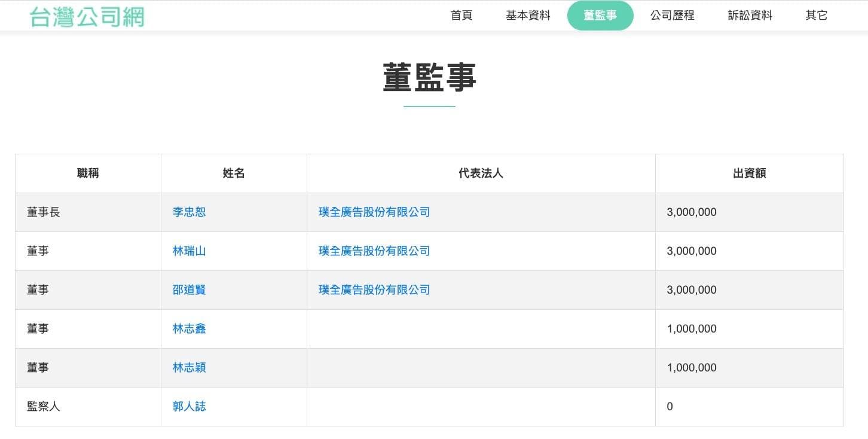Click 董事 title in 邵道賢 row
Screen dimensions: 868x439
(38, 290)
